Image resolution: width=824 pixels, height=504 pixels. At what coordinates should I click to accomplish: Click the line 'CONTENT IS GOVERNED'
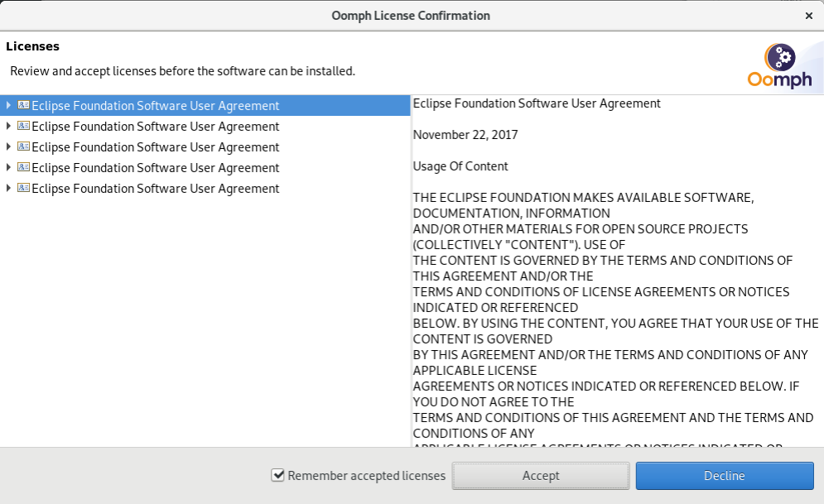483,339
